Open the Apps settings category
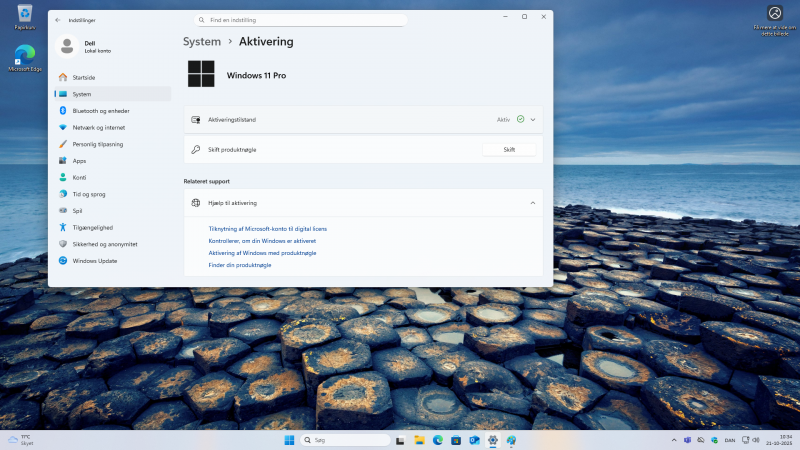The image size is (800, 450). click(79, 160)
